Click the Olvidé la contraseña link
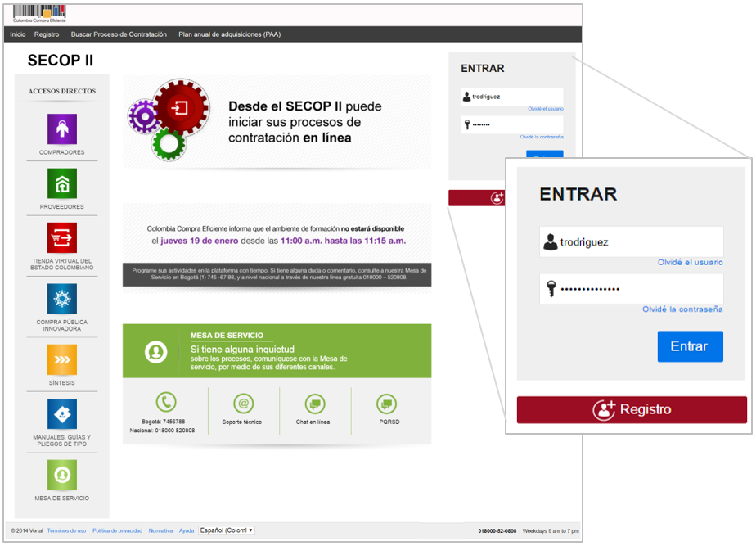This screenshot has height=546, width=756. click(x=682, y=309)
